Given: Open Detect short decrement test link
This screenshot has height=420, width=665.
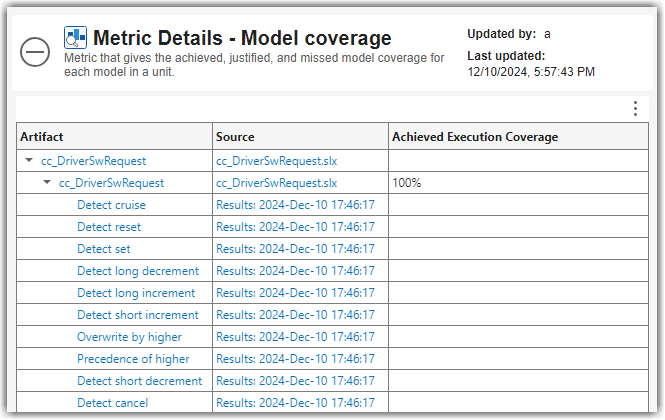Looking at the screenshot, I should click(x=140, y=381).
